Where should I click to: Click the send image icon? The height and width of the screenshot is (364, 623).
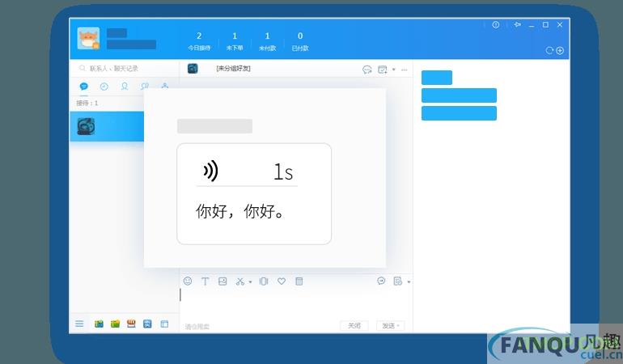tap(222, 281)
